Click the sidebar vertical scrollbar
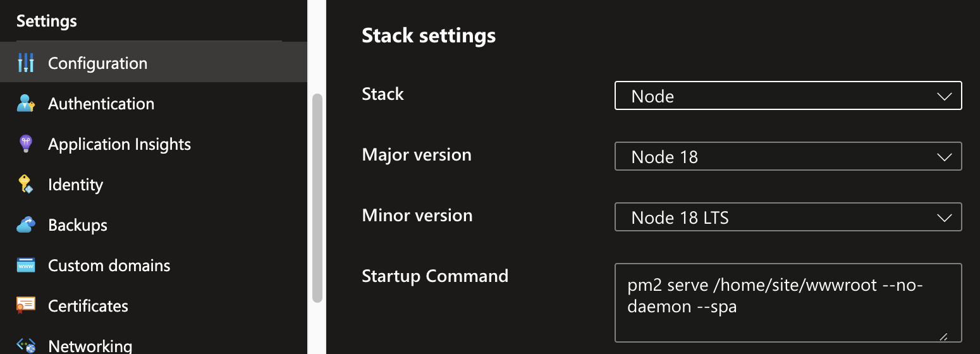Image resolution: width=980 pixels, height=354 pixels. click(317, 197)
